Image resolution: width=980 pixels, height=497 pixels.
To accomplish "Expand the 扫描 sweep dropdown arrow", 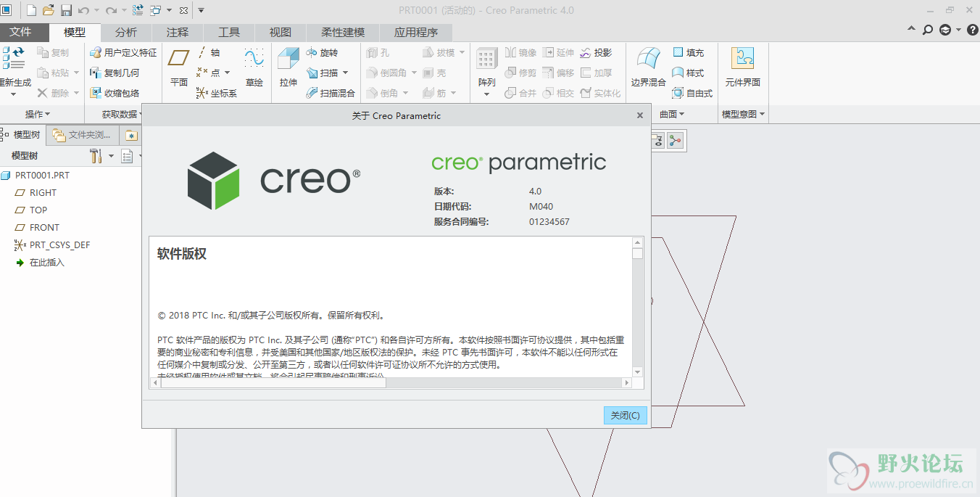I will (x=345, y=73).
